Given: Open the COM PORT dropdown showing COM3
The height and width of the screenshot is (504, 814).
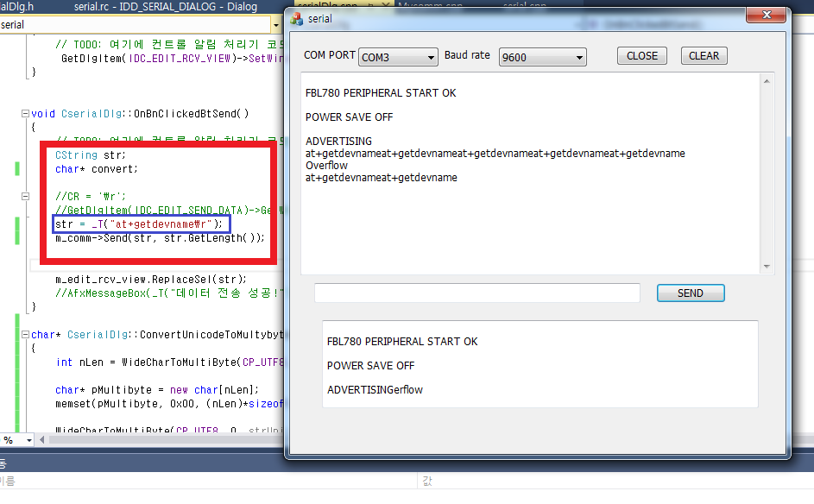Looking at the screenshot, I should pyautogui.click(x=398, y=57).
